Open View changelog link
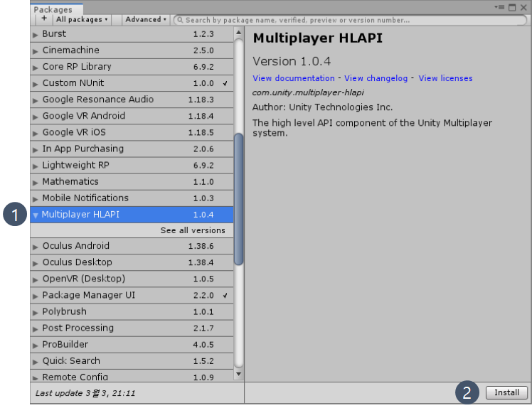Screen dimensions: 532x413 (376, 78)
